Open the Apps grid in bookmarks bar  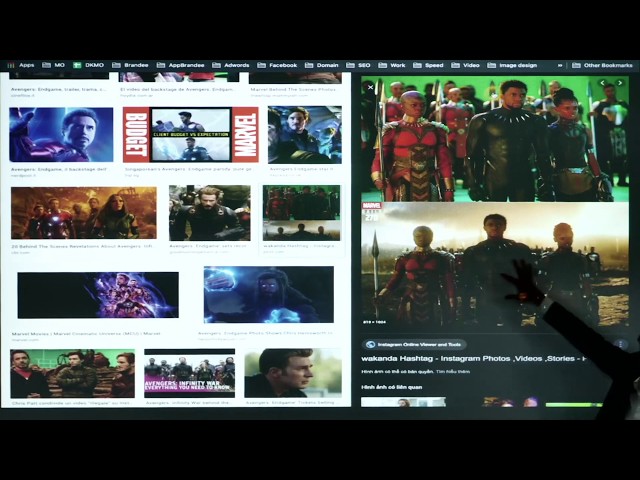21,65
